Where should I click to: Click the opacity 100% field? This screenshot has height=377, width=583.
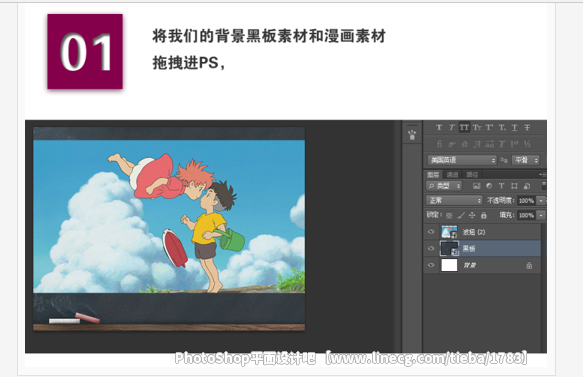pos(526,201)
